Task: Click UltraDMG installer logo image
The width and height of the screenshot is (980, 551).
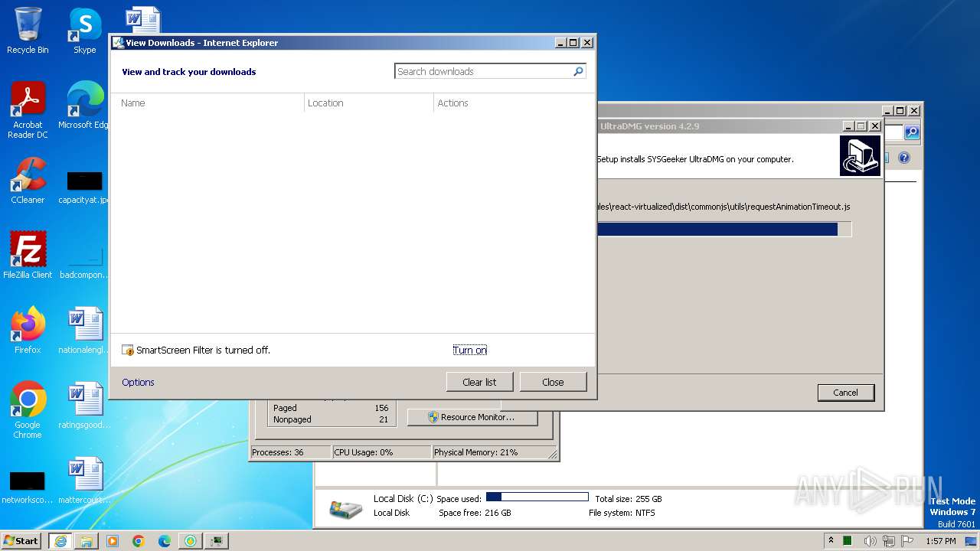Action: (861, 156)
